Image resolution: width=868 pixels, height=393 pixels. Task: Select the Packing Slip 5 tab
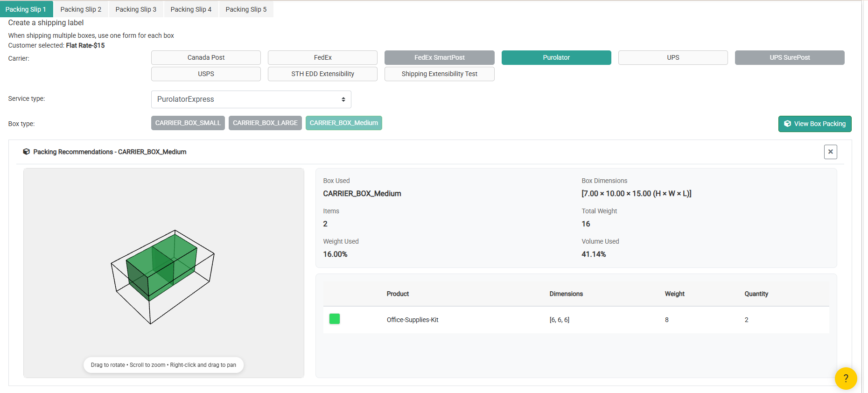[x=246, y=9]
